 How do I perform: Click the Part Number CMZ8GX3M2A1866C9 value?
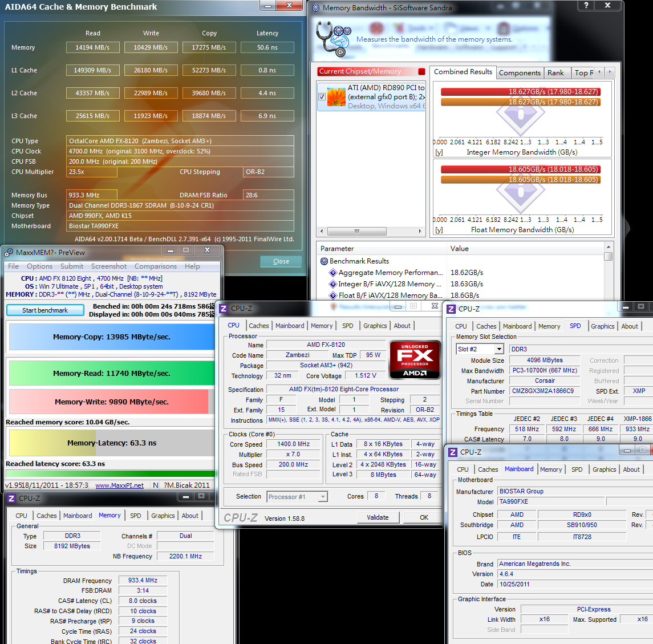tap(544, 391)
